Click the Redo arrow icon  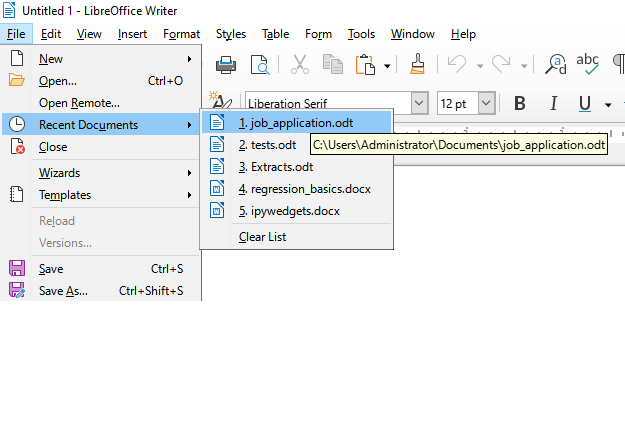[501, 64]
